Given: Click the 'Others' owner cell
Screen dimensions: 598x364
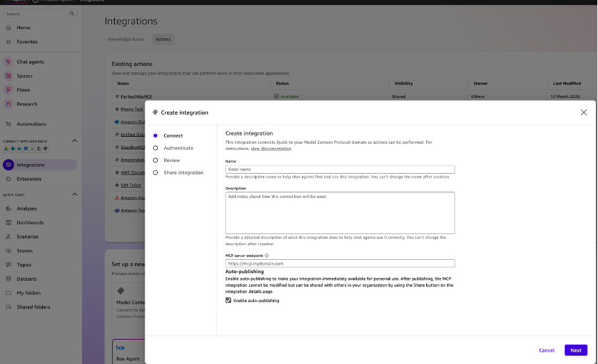Looking at the screenshot, I should click(x=478, y=97).
